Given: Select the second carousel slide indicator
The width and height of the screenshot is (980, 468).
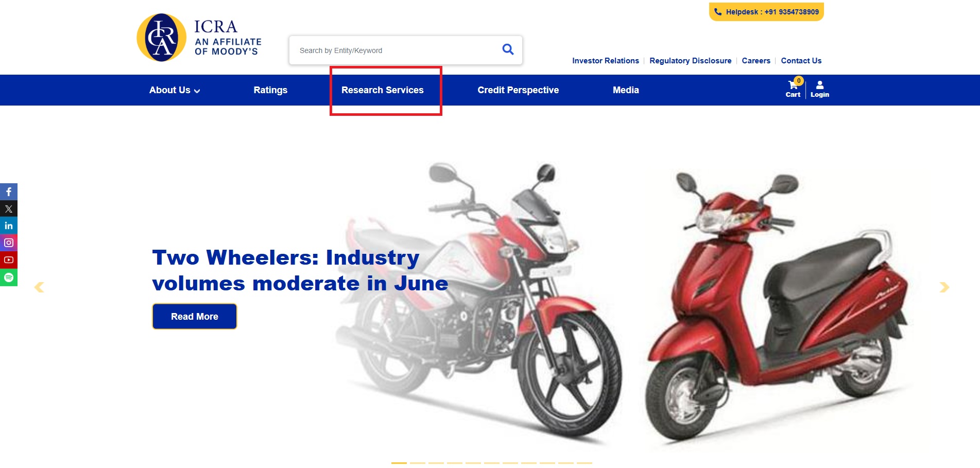Looking at the screenshot, I should (418, 463).
